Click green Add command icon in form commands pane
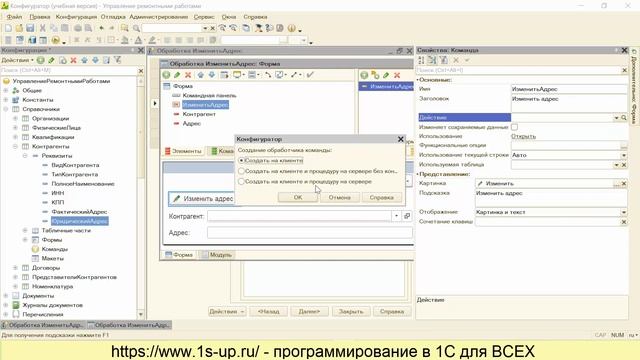This screenshot has width=640, height=360. point(364,75)
